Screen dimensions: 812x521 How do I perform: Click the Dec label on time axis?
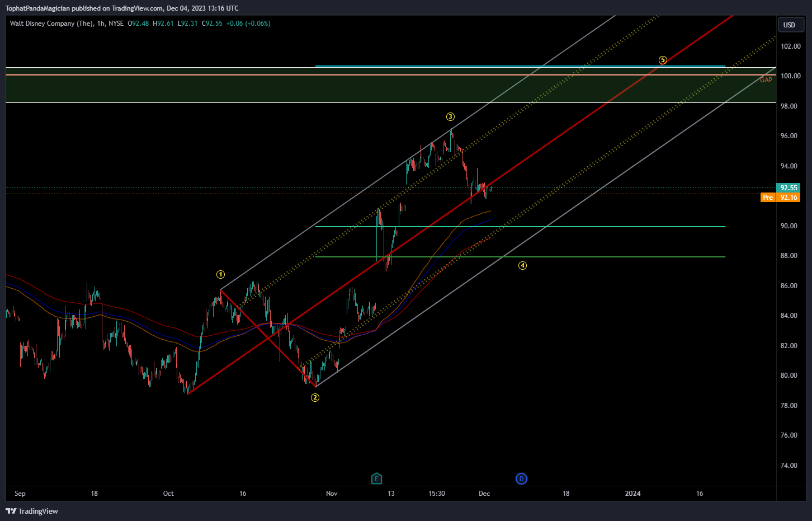pyautogui.click(x=484, y=494)
